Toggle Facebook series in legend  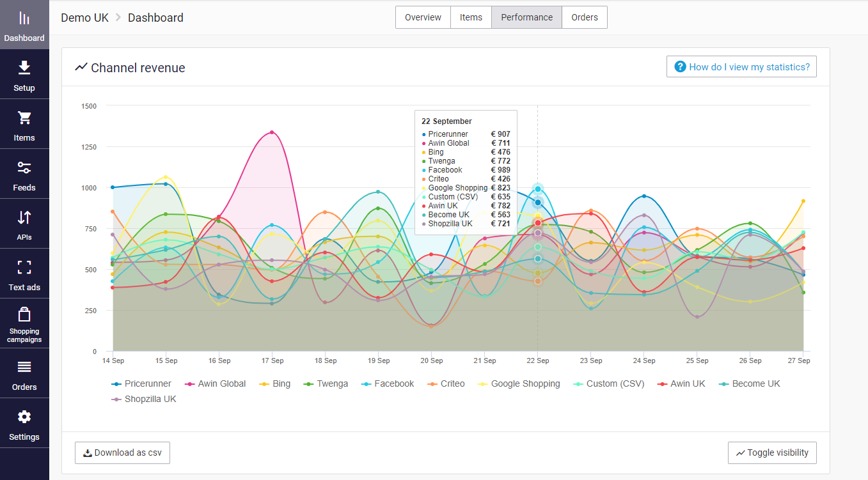point(388,383)
